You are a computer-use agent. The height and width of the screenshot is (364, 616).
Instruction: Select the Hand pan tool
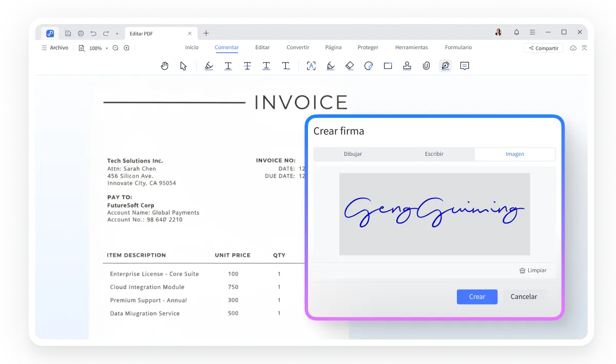[164, 66]
